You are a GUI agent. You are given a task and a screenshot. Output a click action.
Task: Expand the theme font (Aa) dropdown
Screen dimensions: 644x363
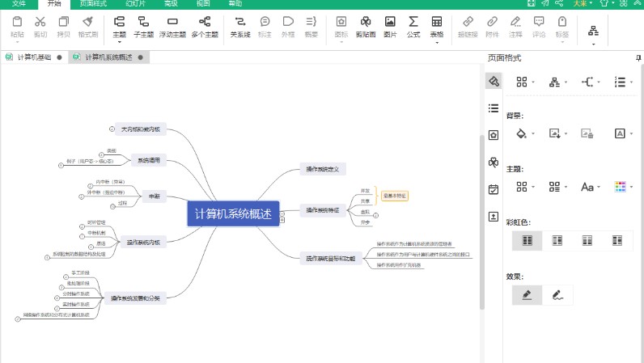[600, 187]
